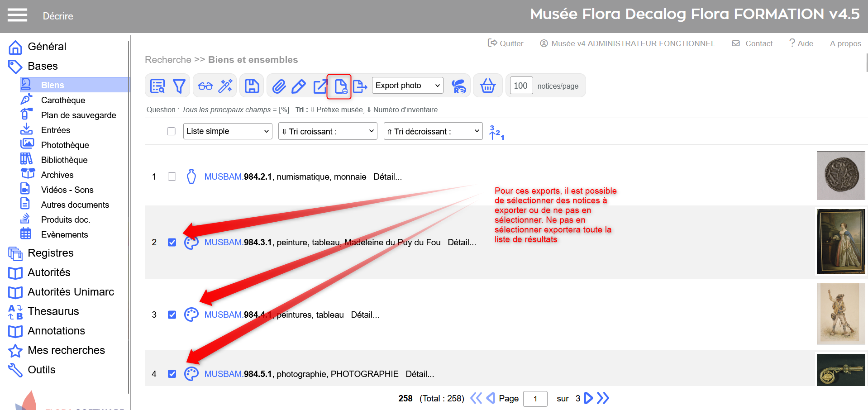Click the filter funnel icon in toolbar
This screenshot has width=868, height=410.
[179, 86]
